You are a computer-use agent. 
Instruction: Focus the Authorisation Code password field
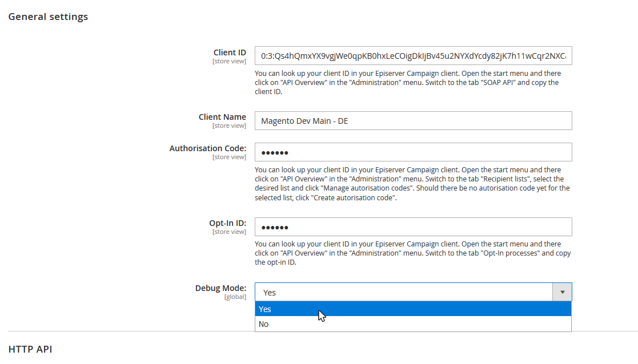coord(413,152)
